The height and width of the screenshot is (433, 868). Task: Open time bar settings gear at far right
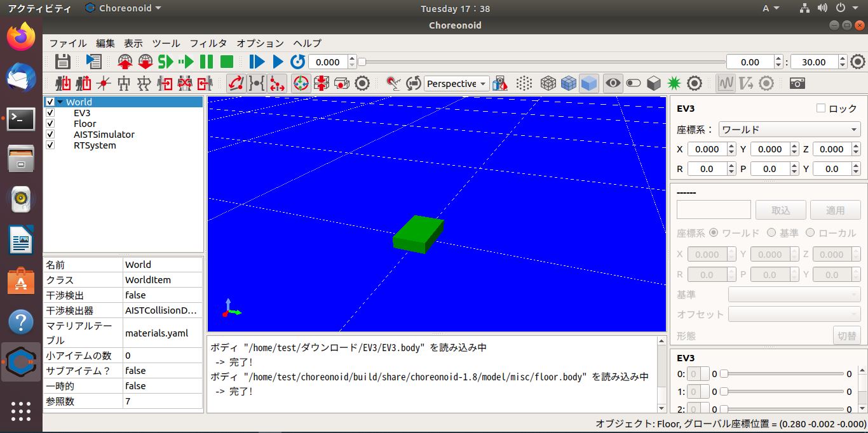click(x=858, y=62)
